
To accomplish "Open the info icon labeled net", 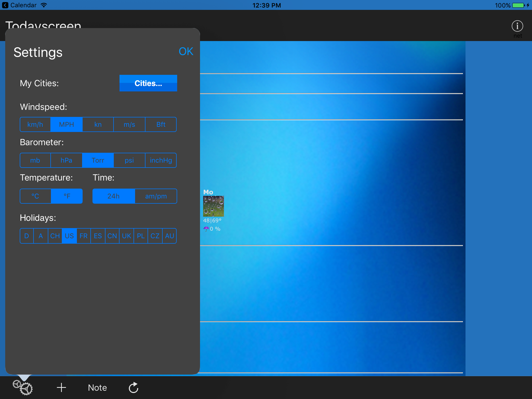I will tap(517, 26).
